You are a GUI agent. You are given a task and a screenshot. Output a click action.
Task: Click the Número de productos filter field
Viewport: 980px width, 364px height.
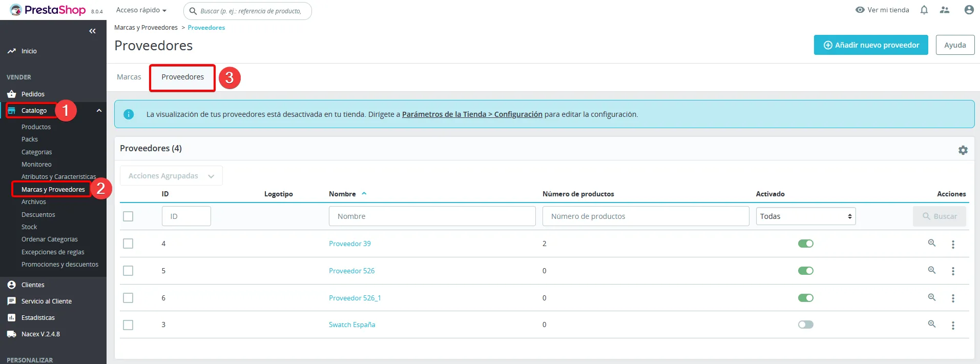coord(645,216)
